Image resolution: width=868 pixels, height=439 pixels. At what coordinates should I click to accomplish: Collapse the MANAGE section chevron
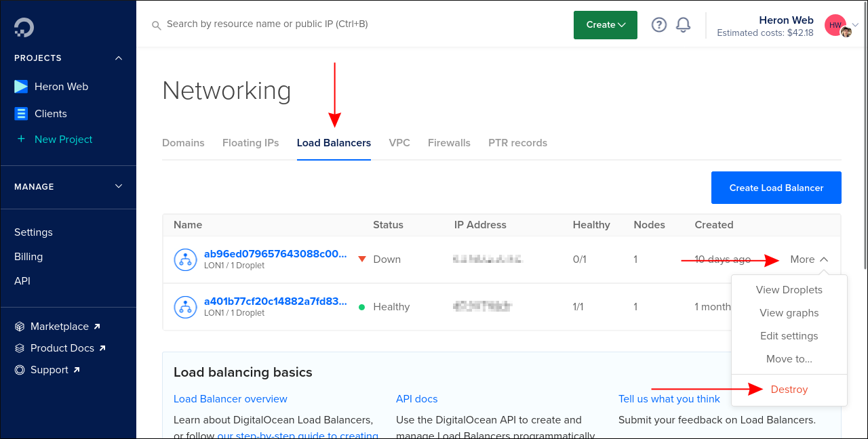(118, 186)
